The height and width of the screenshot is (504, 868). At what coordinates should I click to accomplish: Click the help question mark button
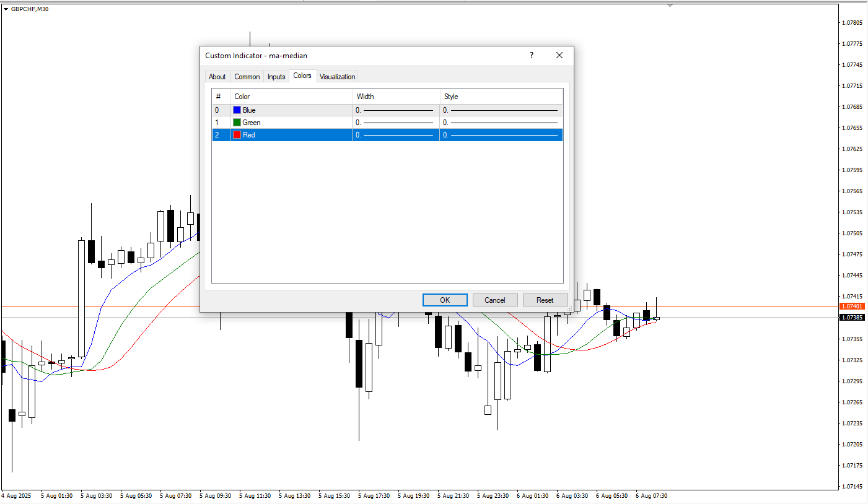pos(531,55)
